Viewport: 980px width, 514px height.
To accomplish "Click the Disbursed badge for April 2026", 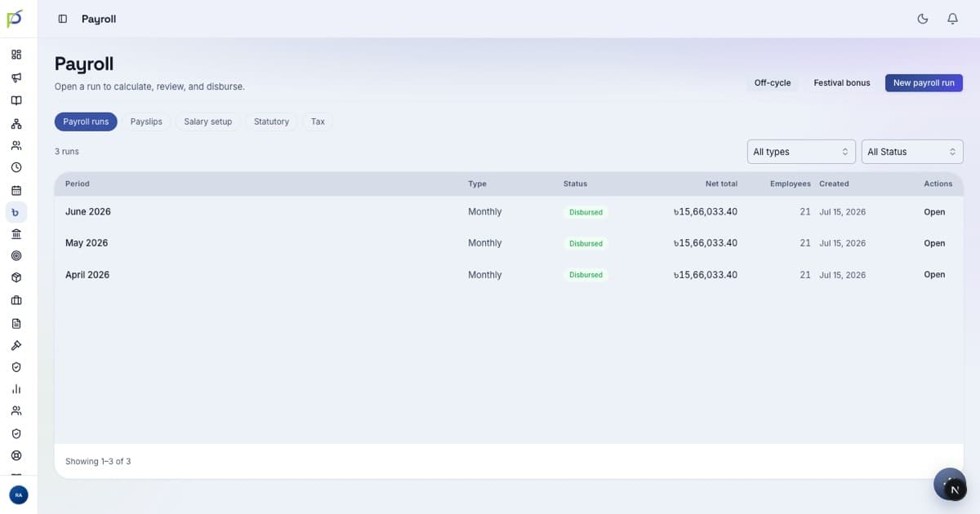I will click(586, 275).
